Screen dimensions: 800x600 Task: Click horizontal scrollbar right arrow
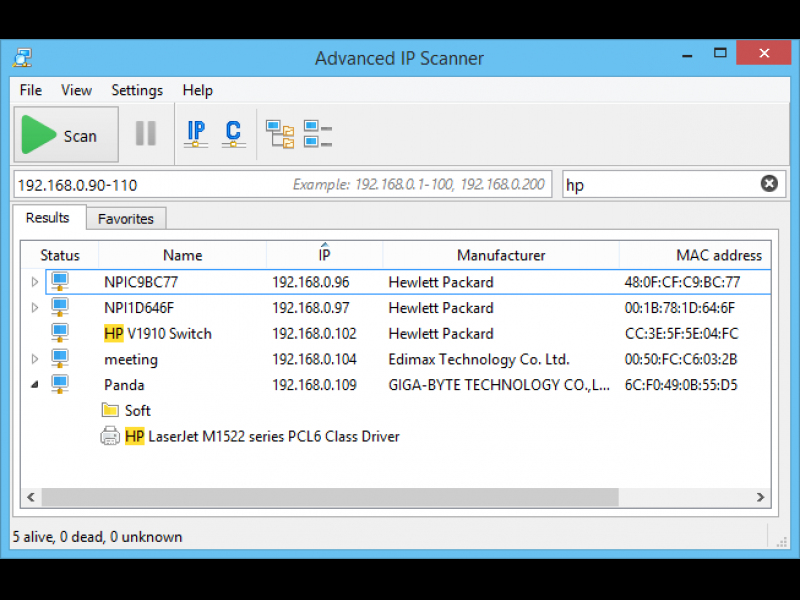click(761, 497)
